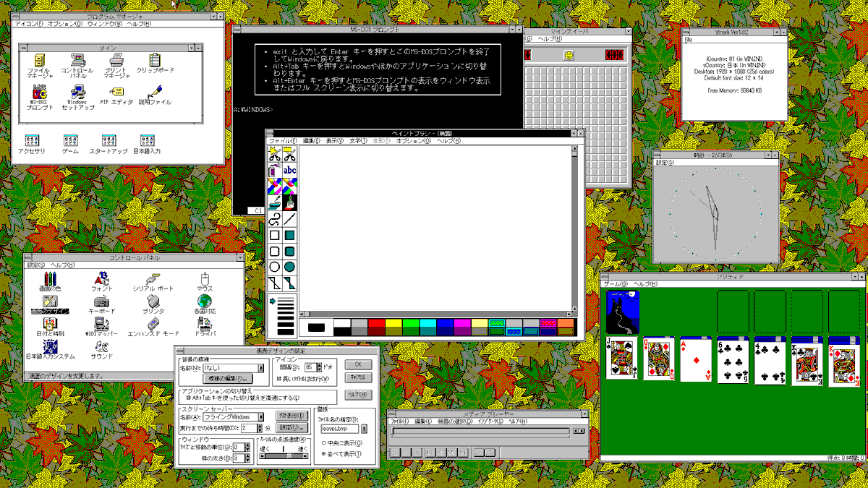Select the thickest line width in Paintbrush
The image size is (868, 488).
point(286,332)
